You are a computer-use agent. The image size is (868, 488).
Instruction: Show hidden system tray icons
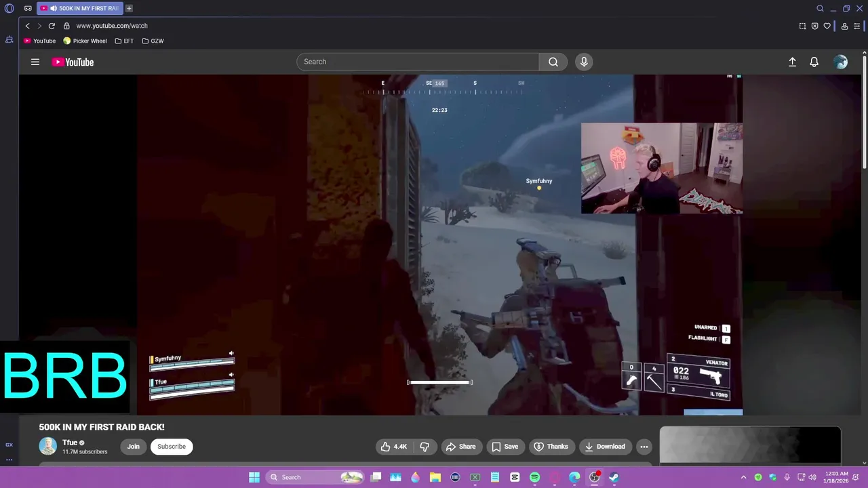(743, 477)
